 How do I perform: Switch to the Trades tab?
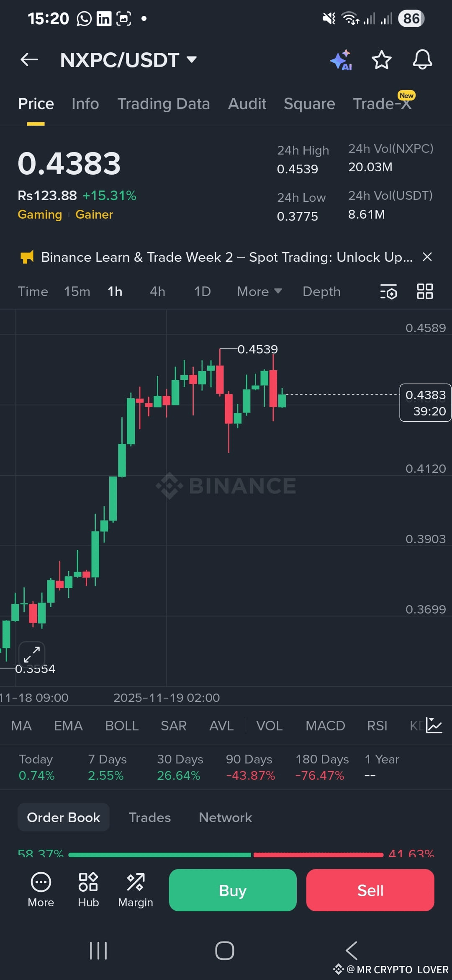[149, 818]
